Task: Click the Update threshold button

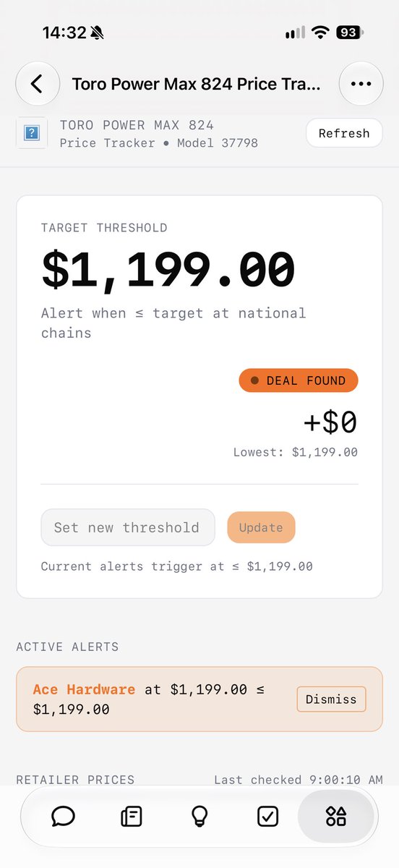Action: tap(261, 527)
